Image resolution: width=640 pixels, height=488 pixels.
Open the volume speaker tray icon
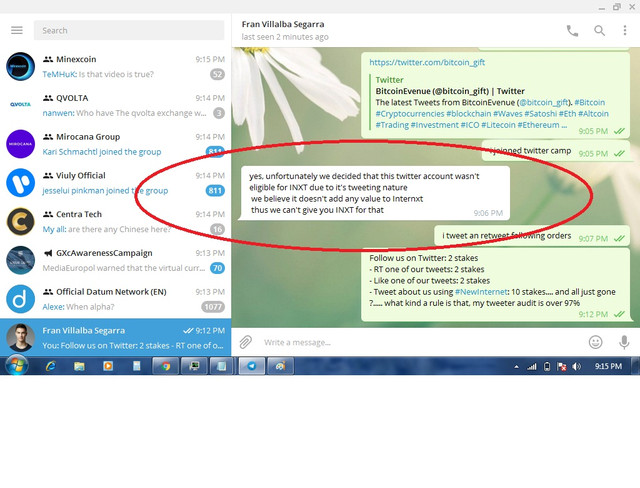[576, 366]
